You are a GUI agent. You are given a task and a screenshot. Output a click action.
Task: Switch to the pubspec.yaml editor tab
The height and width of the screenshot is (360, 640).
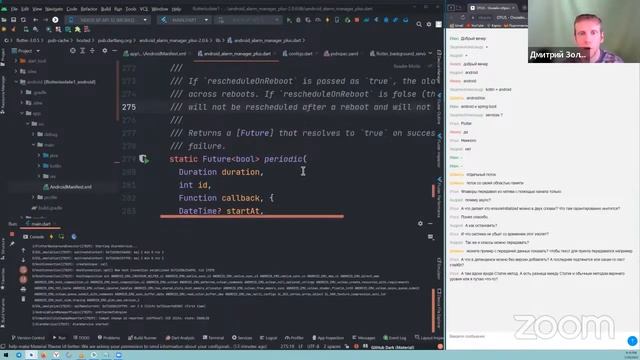pyautogui.click(x=341, y=53)
